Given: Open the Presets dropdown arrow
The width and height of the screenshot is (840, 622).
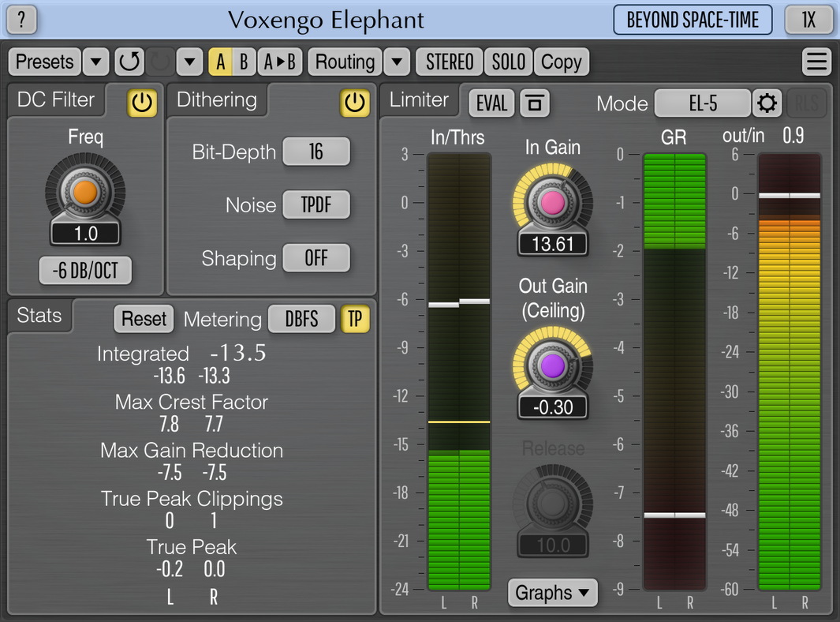Looking at the screenshot, I should (x=95, y=61).
